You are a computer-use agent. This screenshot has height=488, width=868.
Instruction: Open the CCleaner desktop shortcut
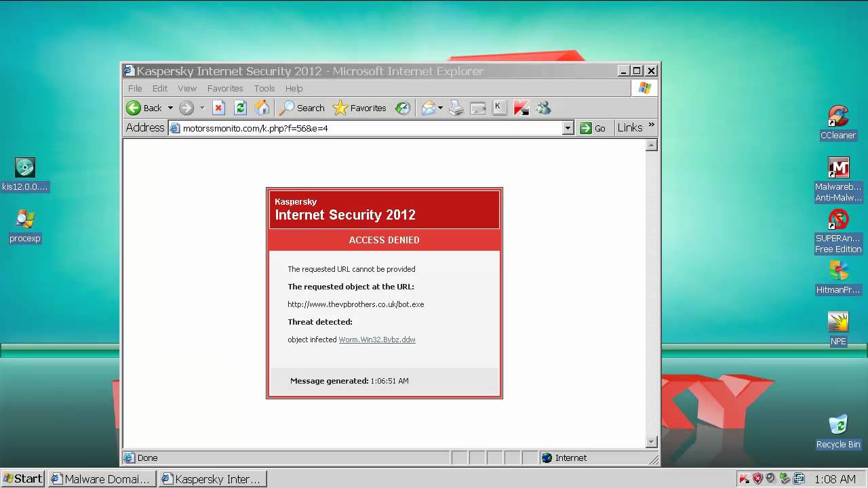pyautogui.click(x=838, y=122)
